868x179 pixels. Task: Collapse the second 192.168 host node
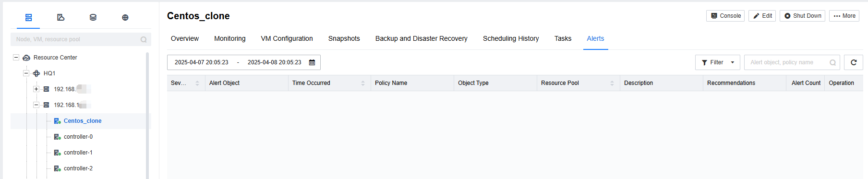coord(36,105)
